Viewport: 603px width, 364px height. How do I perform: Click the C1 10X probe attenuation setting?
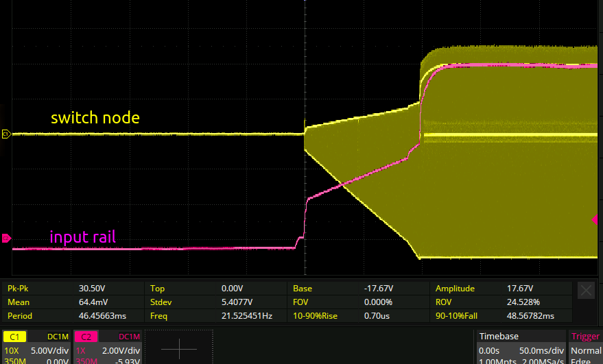12,350
